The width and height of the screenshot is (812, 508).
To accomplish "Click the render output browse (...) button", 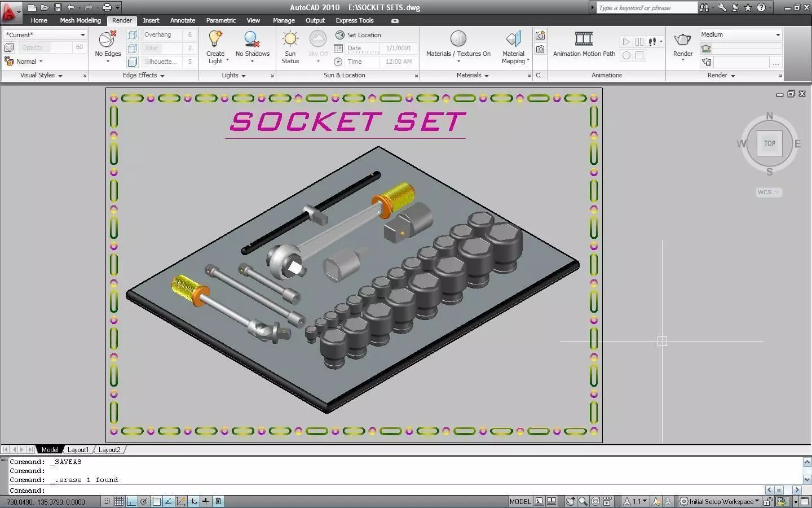I will coord(776,62).
